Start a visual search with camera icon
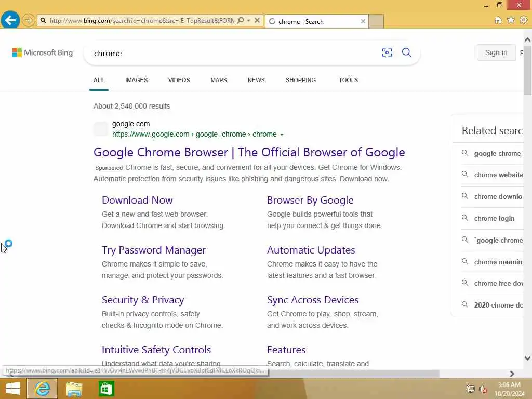 [387, 52]
